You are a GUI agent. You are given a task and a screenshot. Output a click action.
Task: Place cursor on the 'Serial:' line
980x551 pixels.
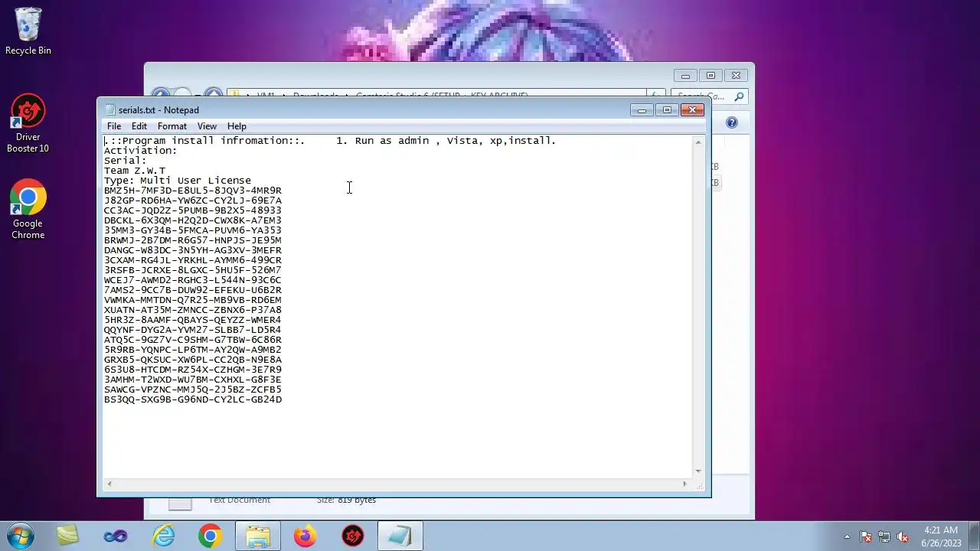[126, 161]
